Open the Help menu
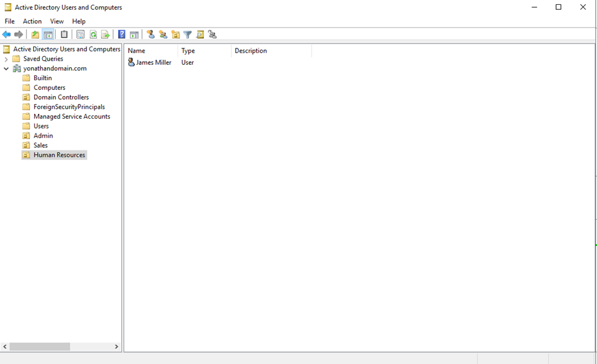This screenshot has width=597, height=364. [79, 21]
